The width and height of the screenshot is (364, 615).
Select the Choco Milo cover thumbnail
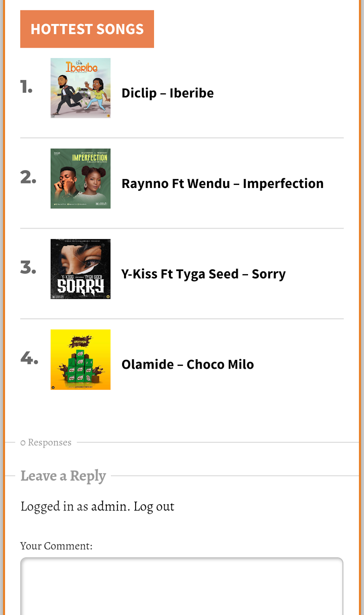click(81, 360)
